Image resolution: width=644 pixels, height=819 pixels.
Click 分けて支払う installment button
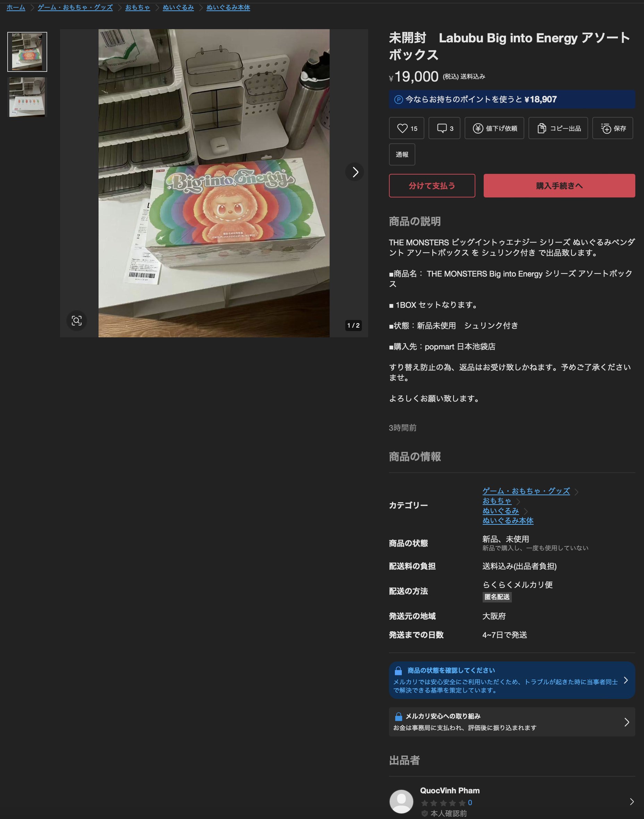(432, 186)
